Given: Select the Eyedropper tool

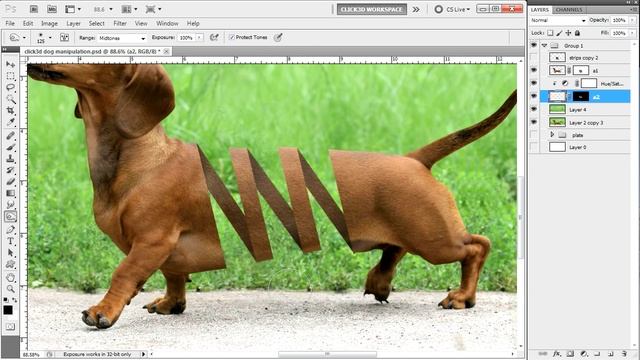Looking at the screenshot, I should pos(11,122).
